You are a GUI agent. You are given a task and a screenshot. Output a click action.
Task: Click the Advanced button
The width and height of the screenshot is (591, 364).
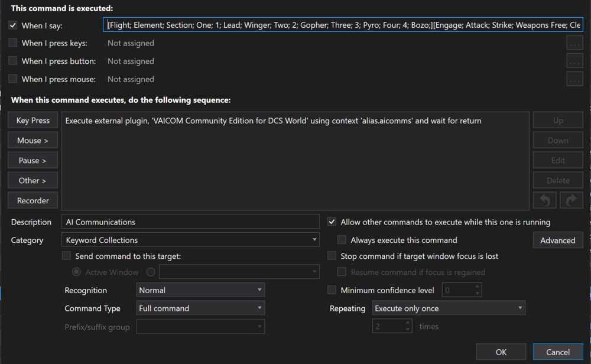click(x=557, y=240)
